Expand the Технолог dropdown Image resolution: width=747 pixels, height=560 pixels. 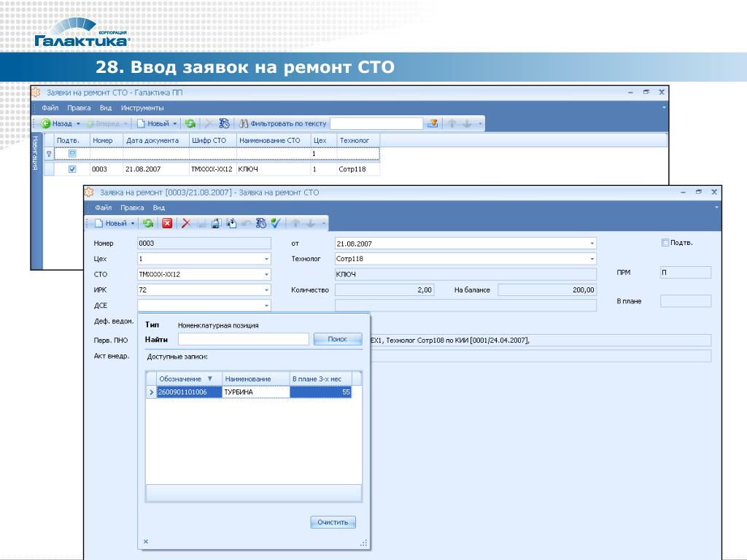(592, 259)
